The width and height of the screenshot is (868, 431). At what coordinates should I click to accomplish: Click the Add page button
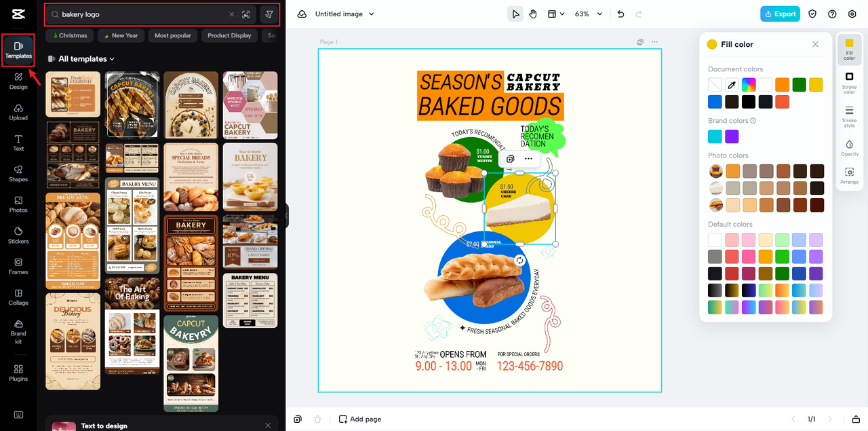coord(360,419)
